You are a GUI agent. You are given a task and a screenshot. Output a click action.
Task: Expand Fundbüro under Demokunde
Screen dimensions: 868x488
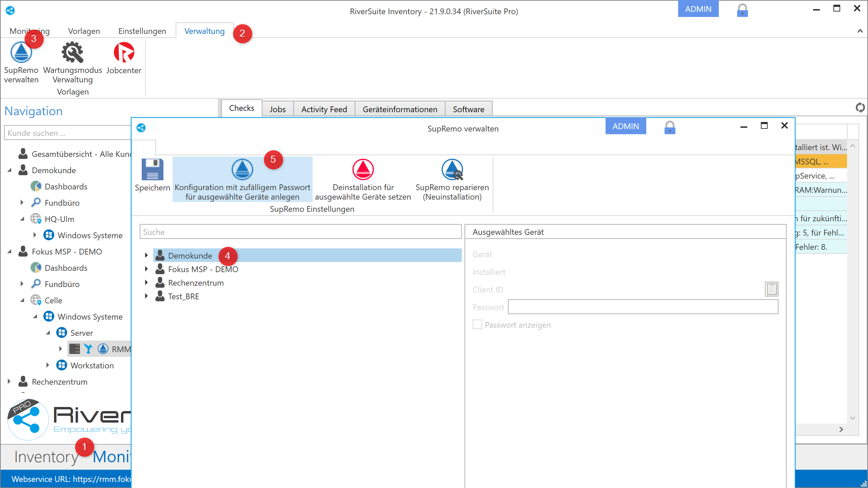click(x=22, y=202)
